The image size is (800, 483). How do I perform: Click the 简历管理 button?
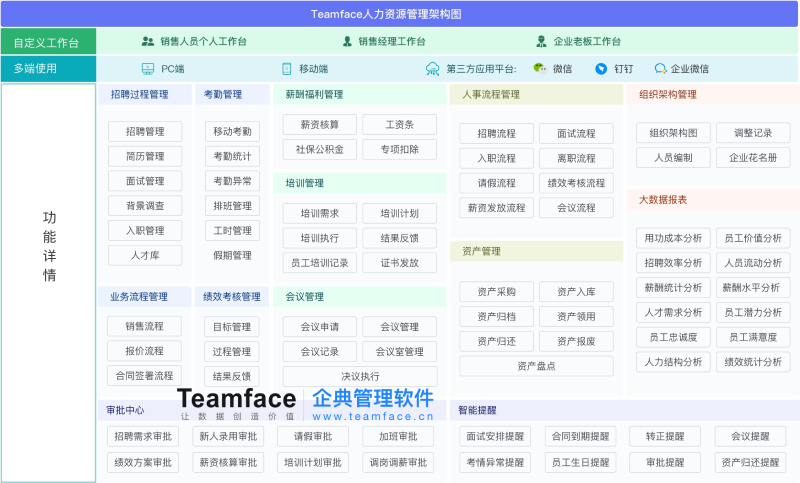[145, 156]
